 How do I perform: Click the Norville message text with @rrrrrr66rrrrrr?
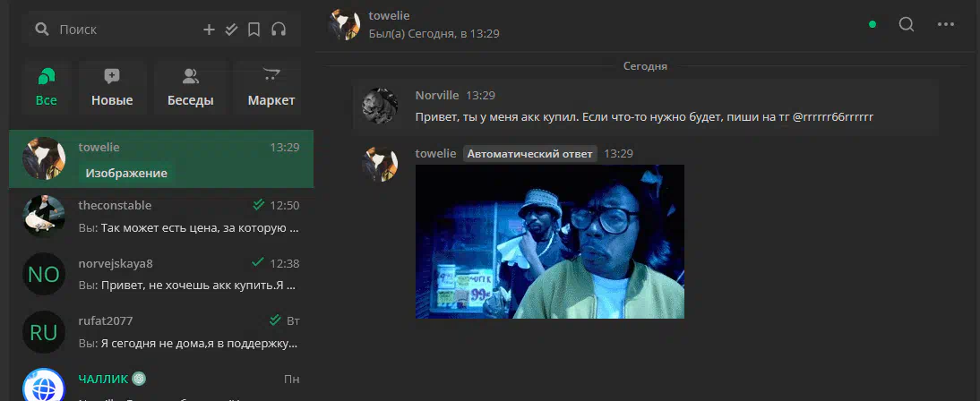pos(644,116)
